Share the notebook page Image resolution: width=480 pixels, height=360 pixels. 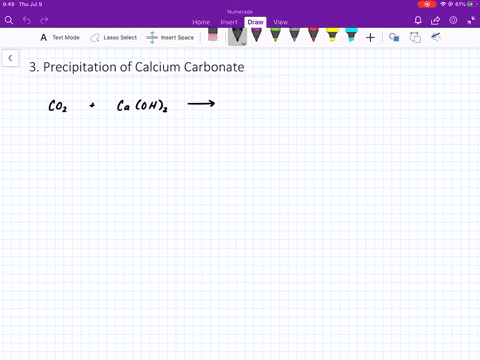click(435, 20)
